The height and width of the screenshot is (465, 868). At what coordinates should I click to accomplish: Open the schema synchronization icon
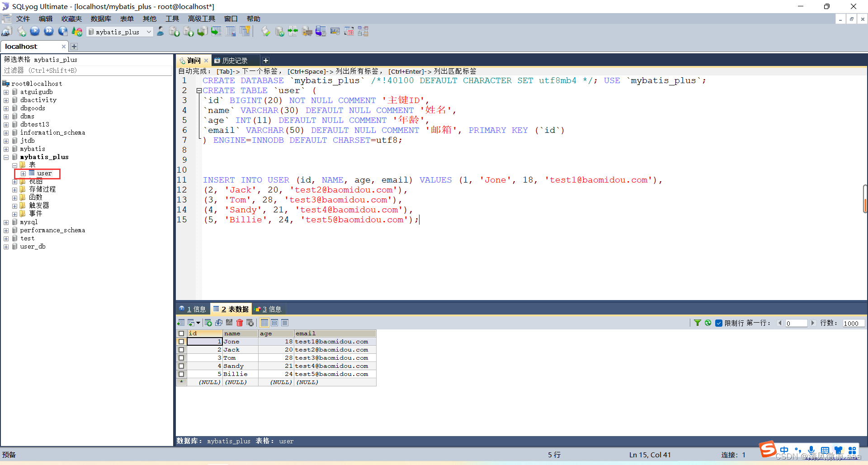coord(293,31)
